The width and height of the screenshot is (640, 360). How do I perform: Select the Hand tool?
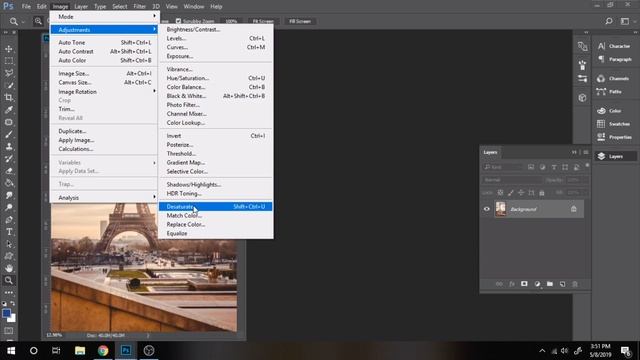[x=9, y=268]
